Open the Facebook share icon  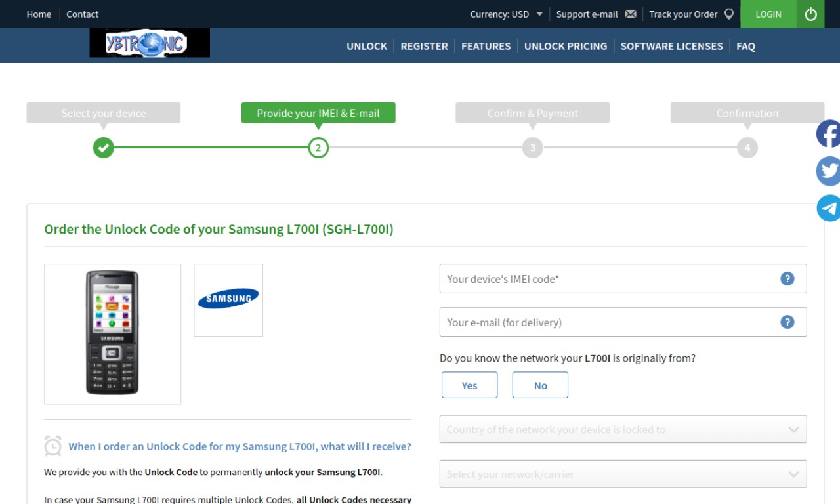828,134
